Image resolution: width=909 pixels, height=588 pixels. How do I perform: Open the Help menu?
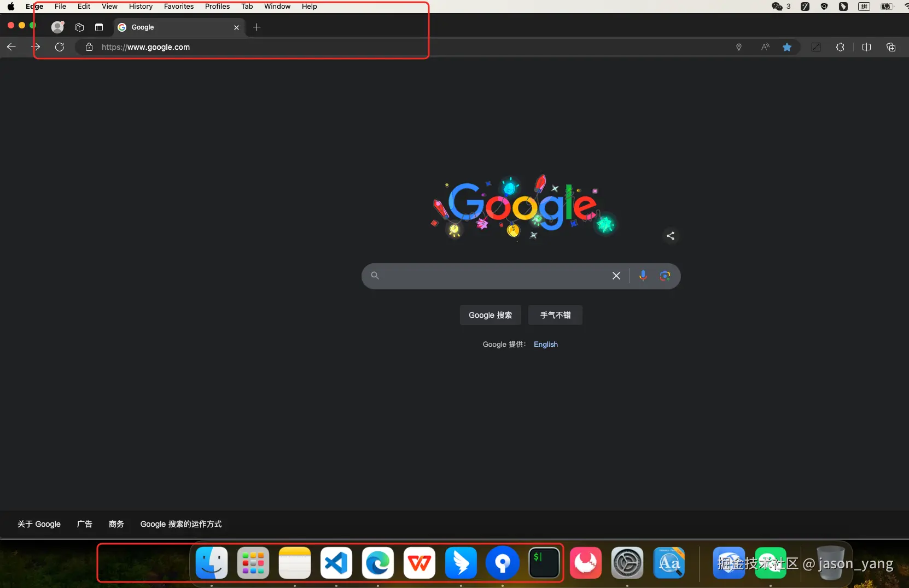coord(310,7)
